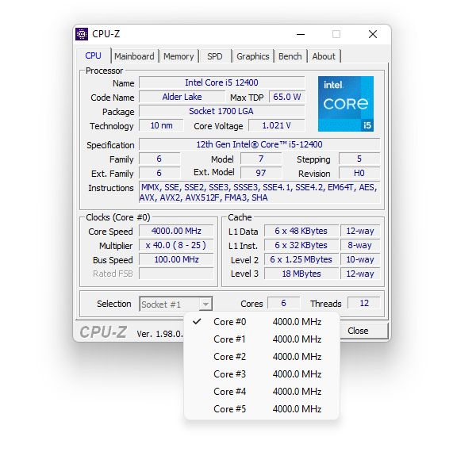Click the Cores count value 6
Screen dimensions: 476x452
pyautogui.click(x=283, y=303)
